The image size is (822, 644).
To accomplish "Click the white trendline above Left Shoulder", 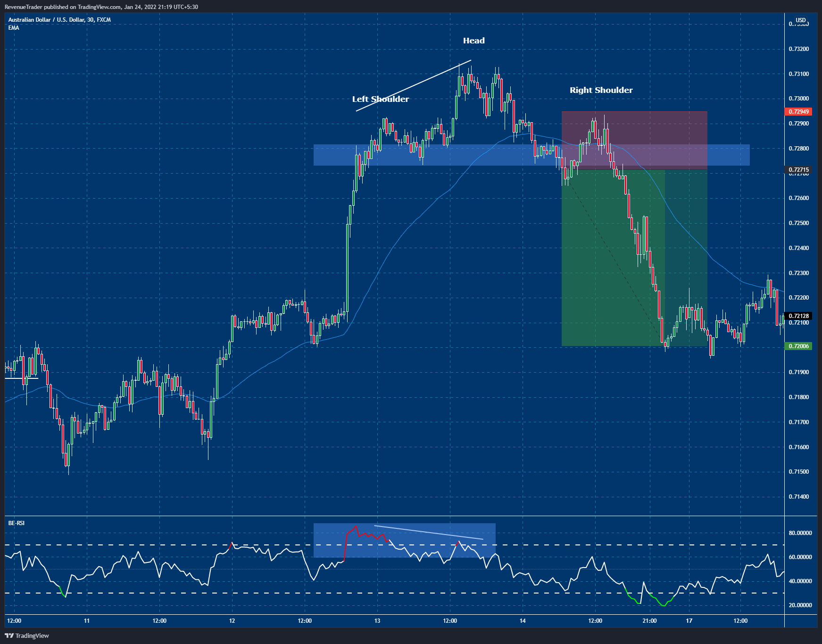I will click(x=414, y=86).
